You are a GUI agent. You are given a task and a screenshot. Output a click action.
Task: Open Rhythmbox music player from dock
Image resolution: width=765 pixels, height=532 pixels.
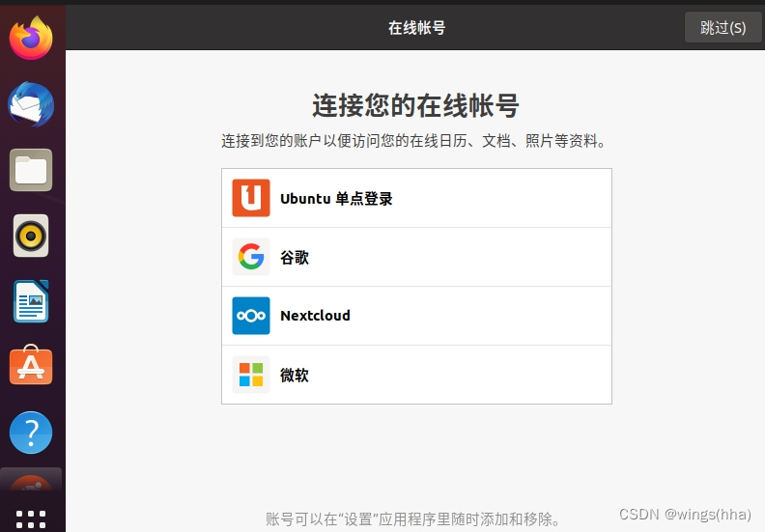(31, 236)
